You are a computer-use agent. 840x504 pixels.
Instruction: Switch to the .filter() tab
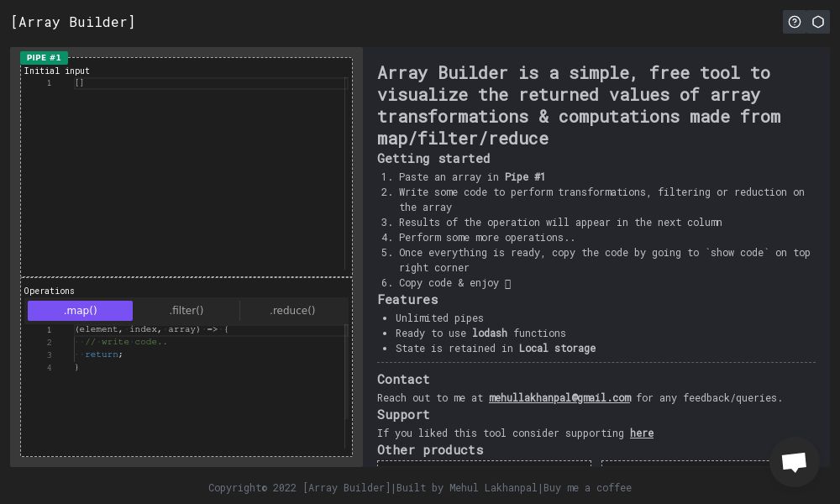(186, 310)
